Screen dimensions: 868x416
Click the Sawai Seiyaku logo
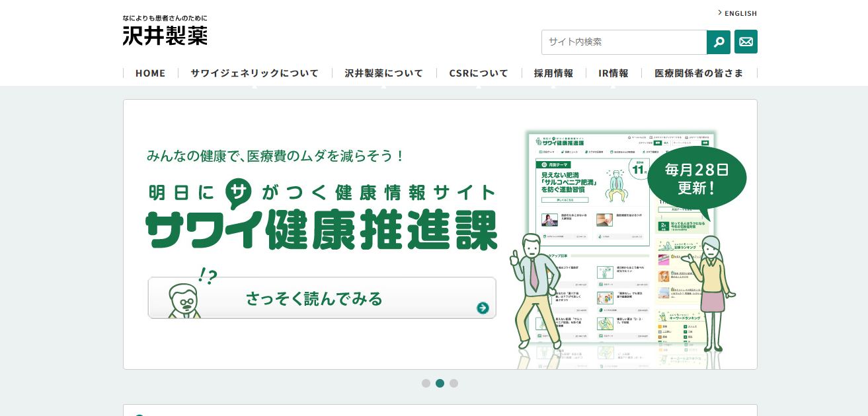point(165,30)
